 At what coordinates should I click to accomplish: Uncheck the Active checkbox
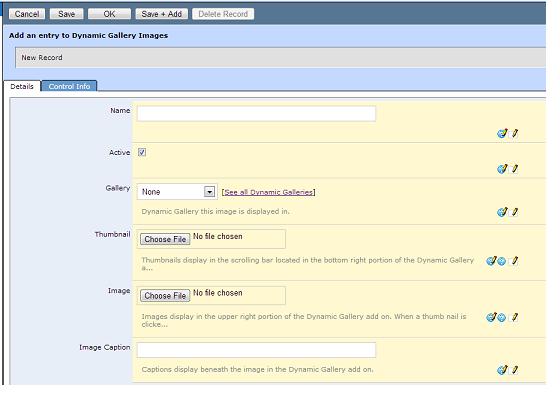[x=142, y=153]
